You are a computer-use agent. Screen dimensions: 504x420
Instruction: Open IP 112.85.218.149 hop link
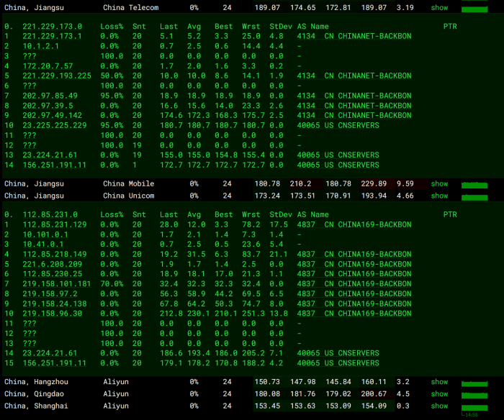pyautogui.click(x=55, y=255)
